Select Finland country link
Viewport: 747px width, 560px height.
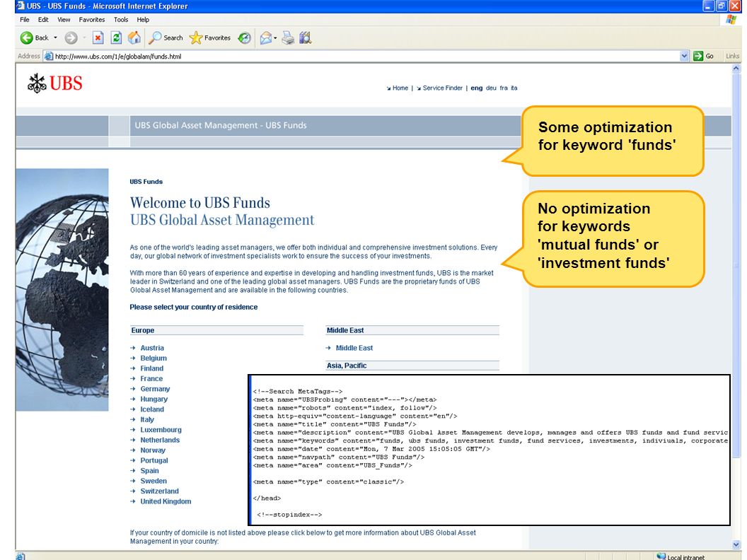tap(151, 368)
